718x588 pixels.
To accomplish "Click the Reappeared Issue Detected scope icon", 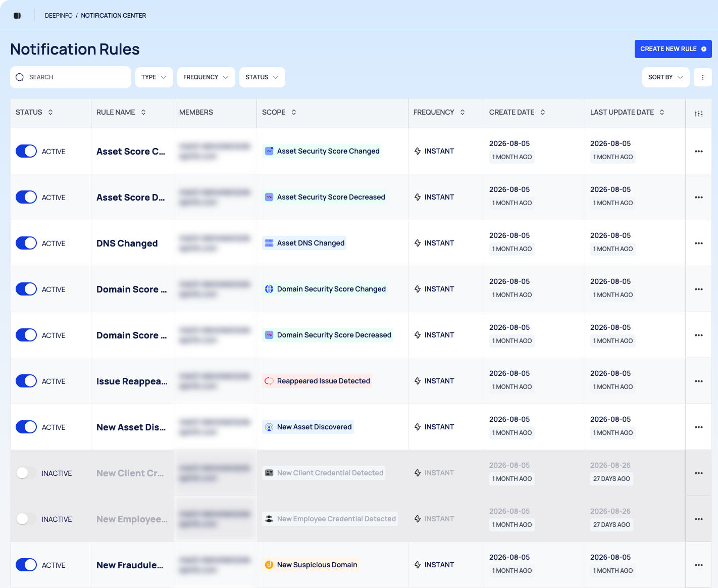I will (x=269, y=381).
